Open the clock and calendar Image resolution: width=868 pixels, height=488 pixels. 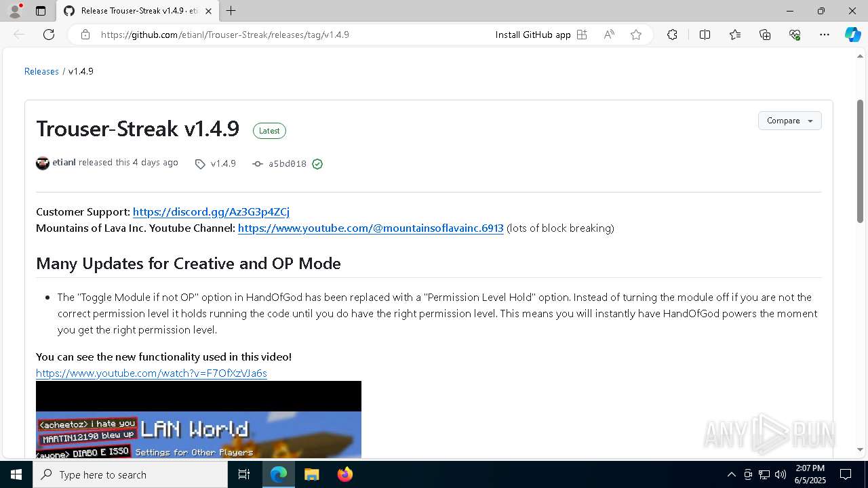810,474
